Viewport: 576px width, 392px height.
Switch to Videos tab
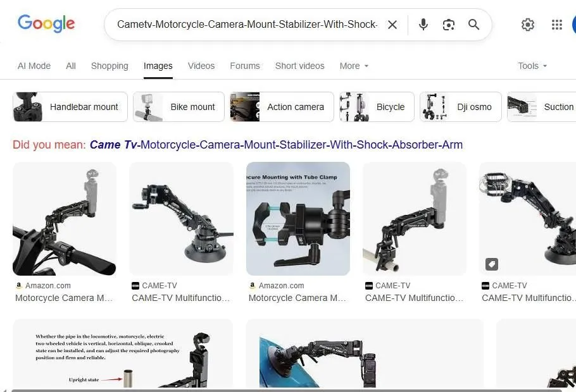(201, 66)
